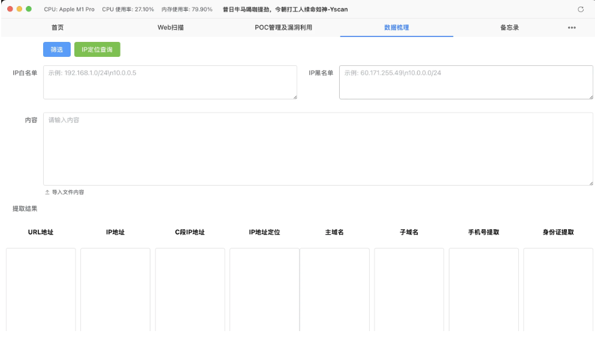Click the C段IP地址 column header
The image size is (595, 364).
(190, 232)
